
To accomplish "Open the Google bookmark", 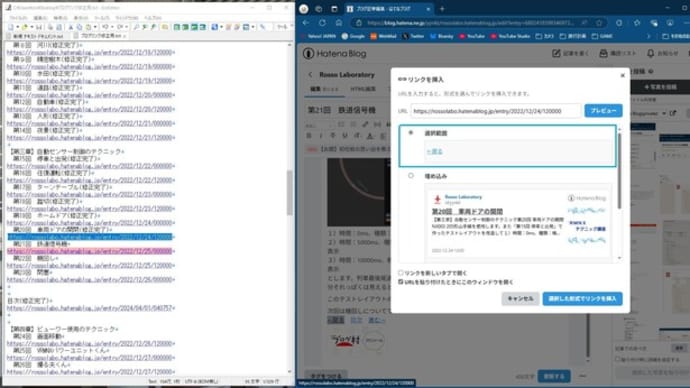I will [353, 36].
